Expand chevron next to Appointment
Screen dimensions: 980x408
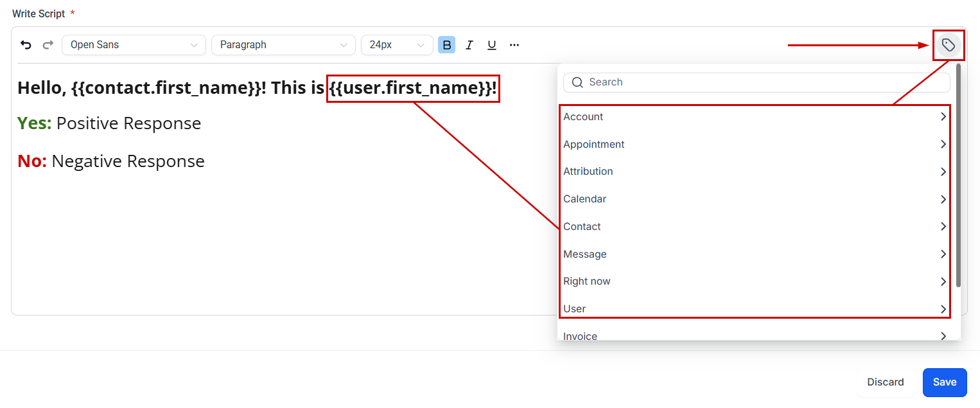click(x=943, y=144)
